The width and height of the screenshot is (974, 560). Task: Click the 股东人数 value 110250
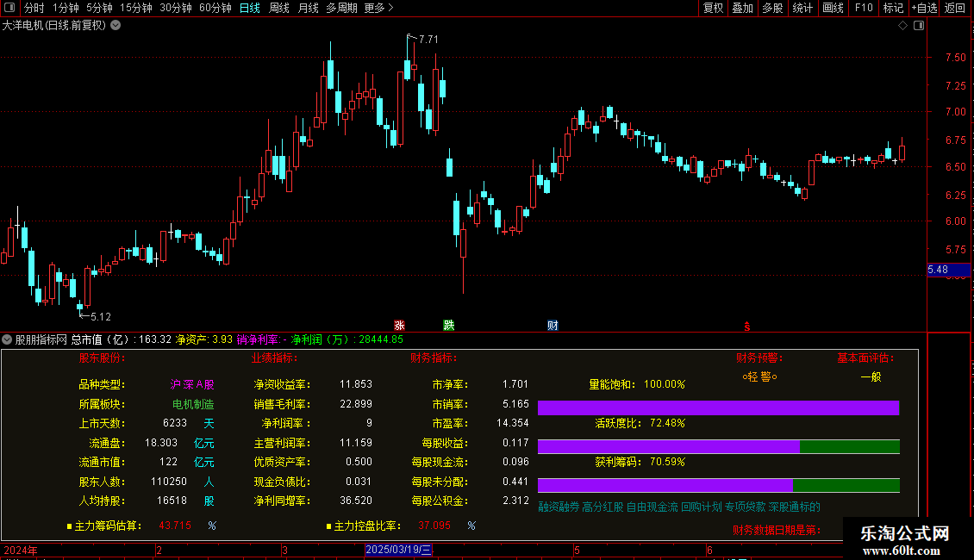(168, 482)
